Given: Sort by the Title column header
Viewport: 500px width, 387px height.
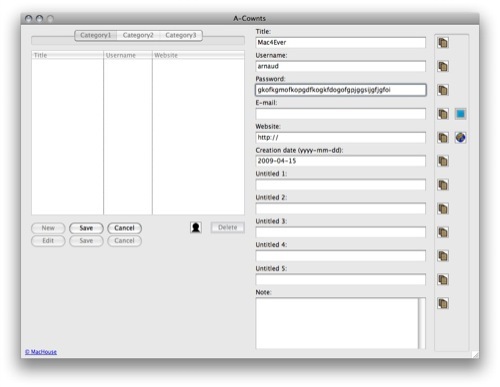Looking at the screenshot, I should (x=67, y=55).
